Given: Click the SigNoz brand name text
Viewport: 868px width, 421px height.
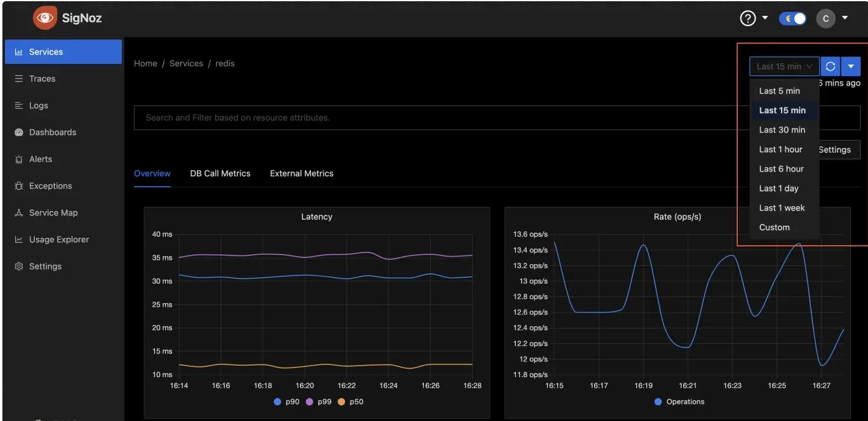Looking at the screenshot, I should [x=82, y=18].
